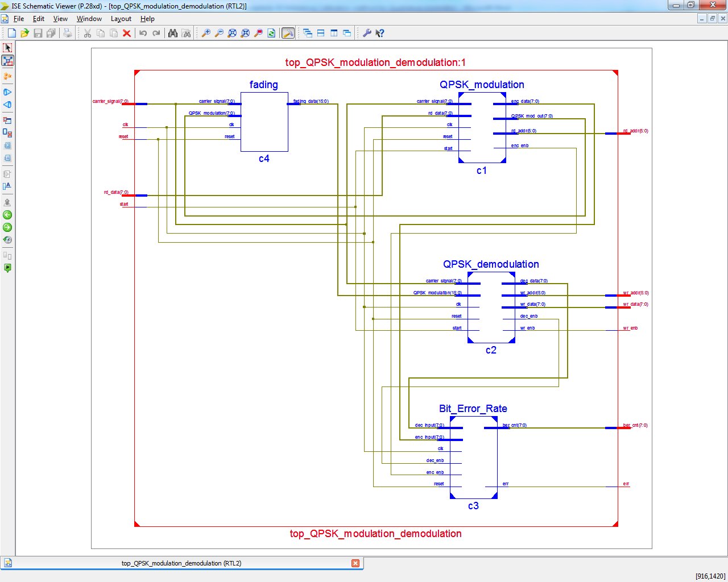Click the wrench preferences icon
The width and height of the screenshot is (728, 582).
pyautogui.click(x=367, y=33)
